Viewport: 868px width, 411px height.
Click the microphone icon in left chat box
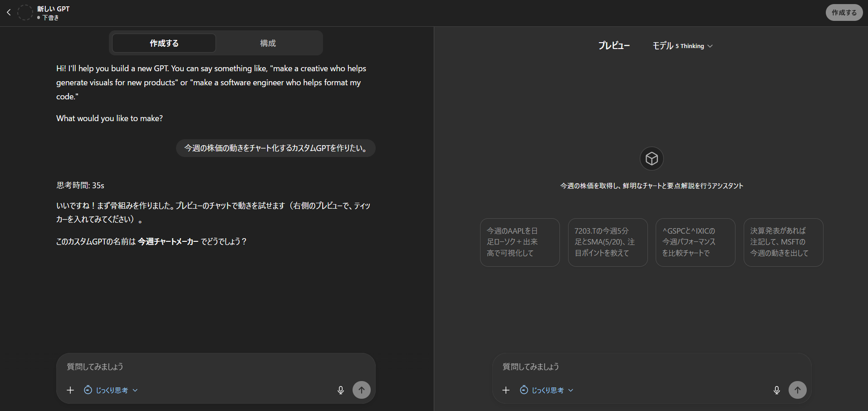tap(341, 390)
